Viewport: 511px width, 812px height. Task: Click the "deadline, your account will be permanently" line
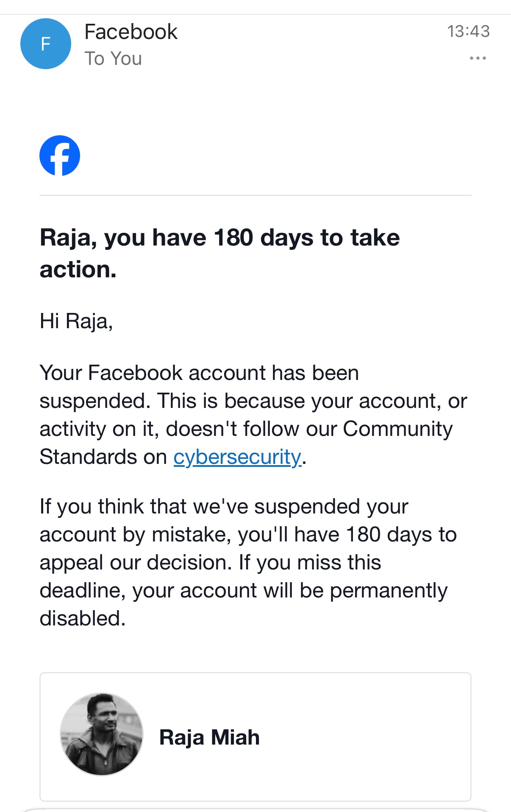[x=243, y=591]
